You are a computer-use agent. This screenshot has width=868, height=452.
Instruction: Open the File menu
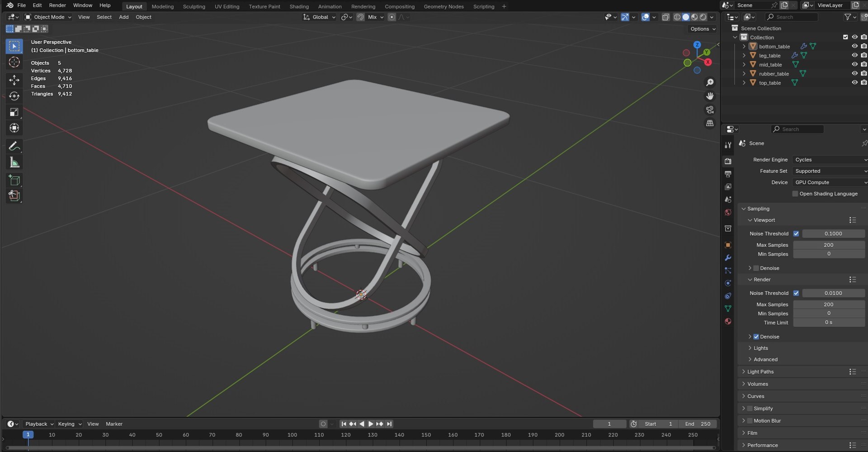tap(21, 5)
